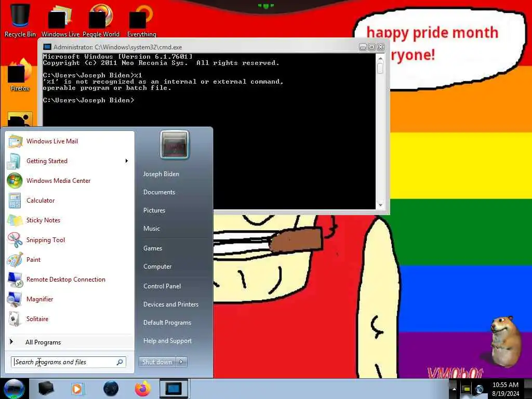
Task: Click the cmd scrollbar up arrow
Action: coord(380,59)
